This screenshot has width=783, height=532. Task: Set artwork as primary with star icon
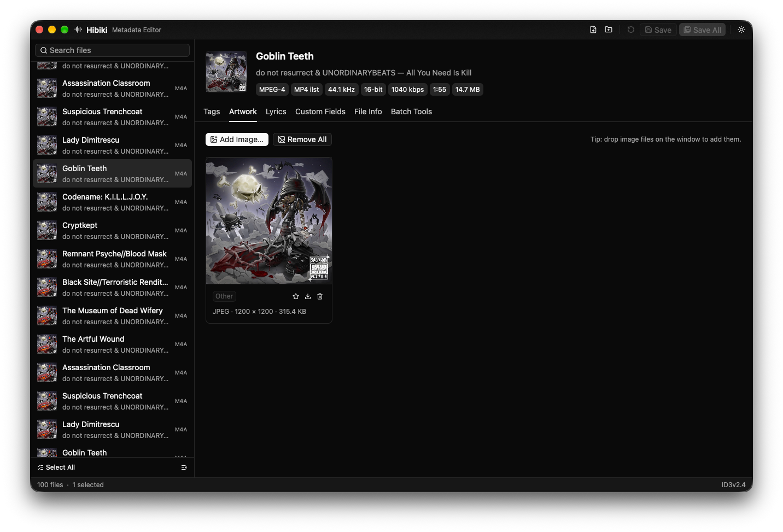(296, 296)
